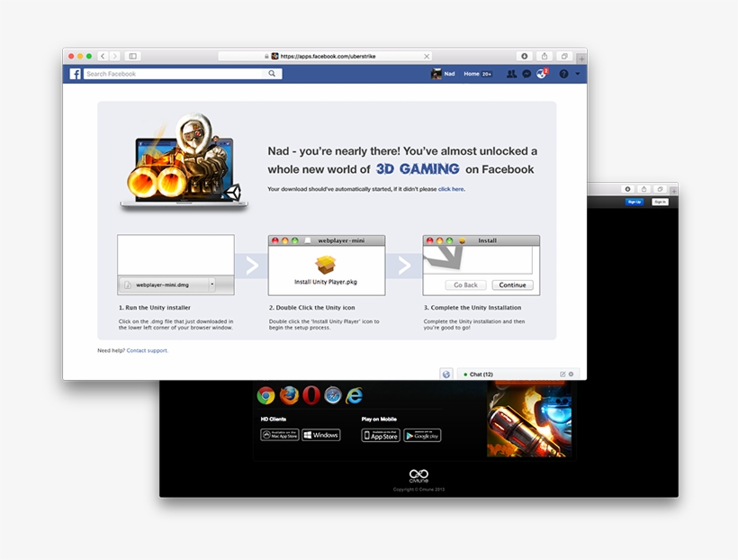Screen dimensions: 738x560
Task: Click the Google Play badge
Action: click(422, 436)
